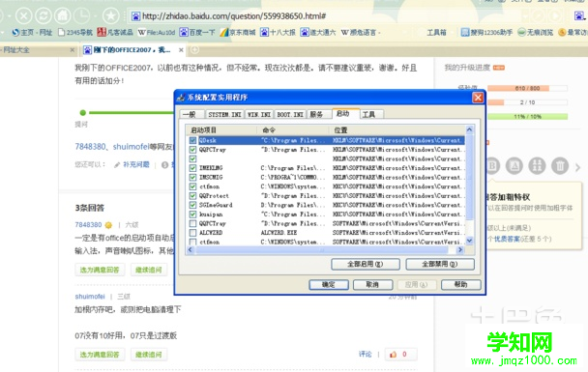The image size is (588, 372).
Task: Switch to the SYSTEM.INI tab
Action: [x=224, y=114]
